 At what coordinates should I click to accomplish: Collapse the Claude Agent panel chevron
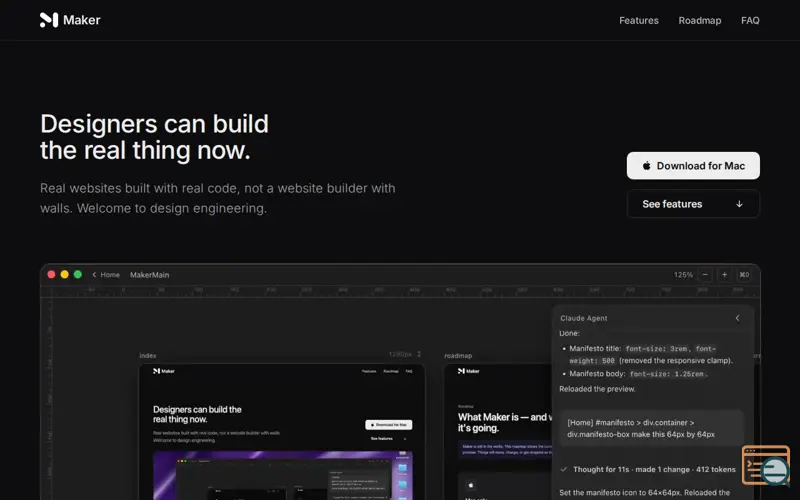point(737,318)
